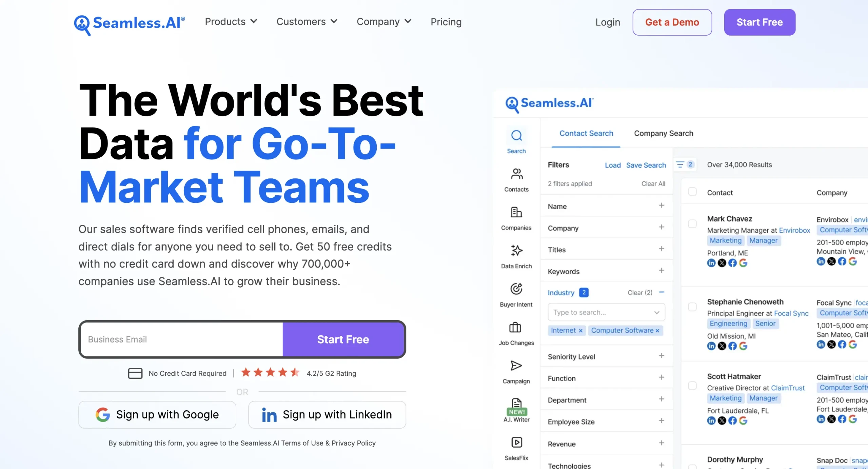Open the A.I. Writer sidebar icon
The height and width of the screenshot is (469, 868).
click(516, 410)
